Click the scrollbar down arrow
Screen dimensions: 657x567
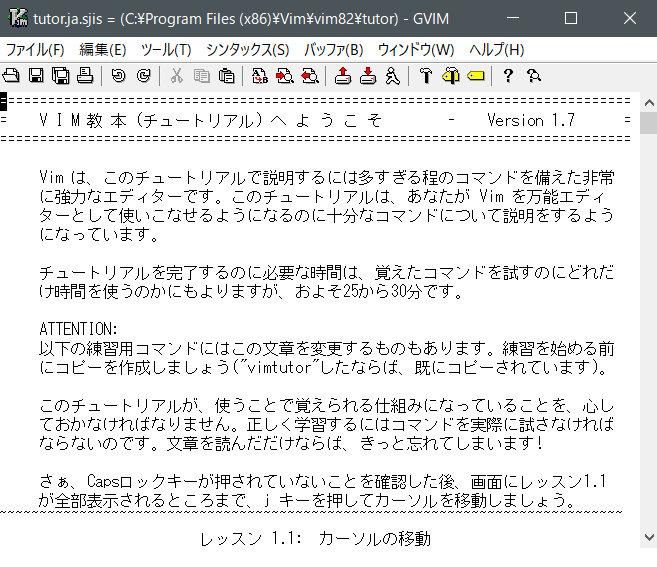pos(649,537)
